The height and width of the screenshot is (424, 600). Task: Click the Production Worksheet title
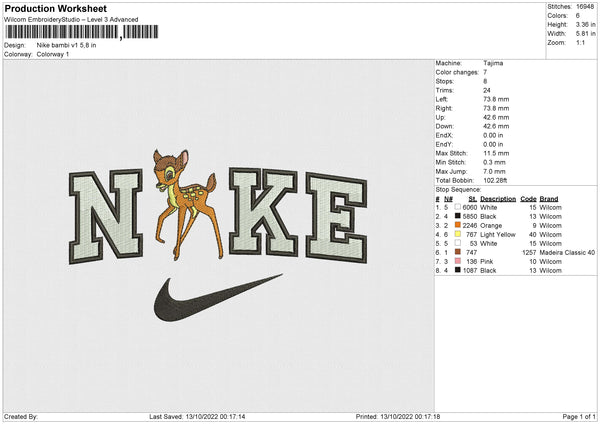tap(56, 8)
